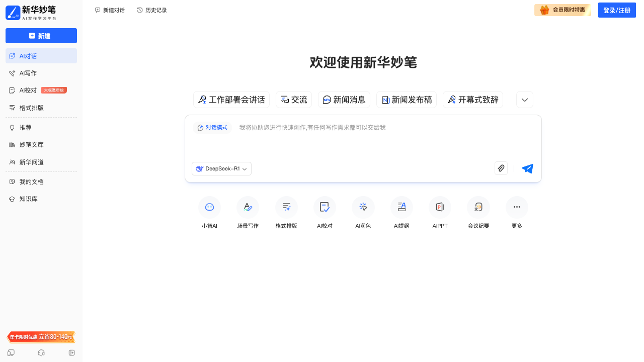Open the AiPPT generator icon
The image size is (644, 362).
(x=440, y=207)
